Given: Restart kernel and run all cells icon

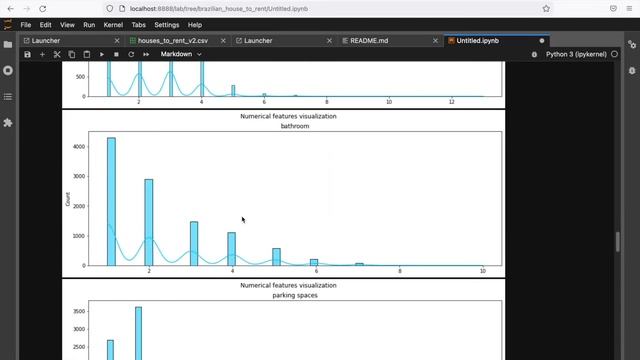Looking at the screenshot, I should click(146, 54).
